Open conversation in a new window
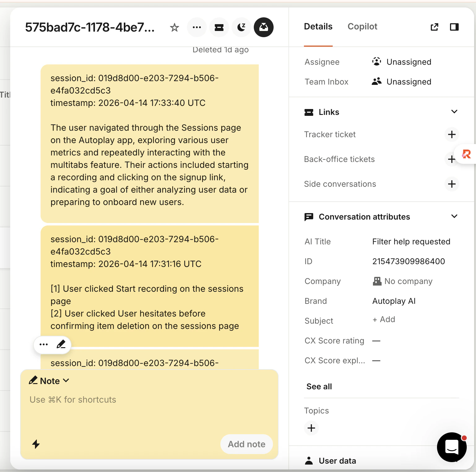The image size is (476, 472). tap(435, 27)
